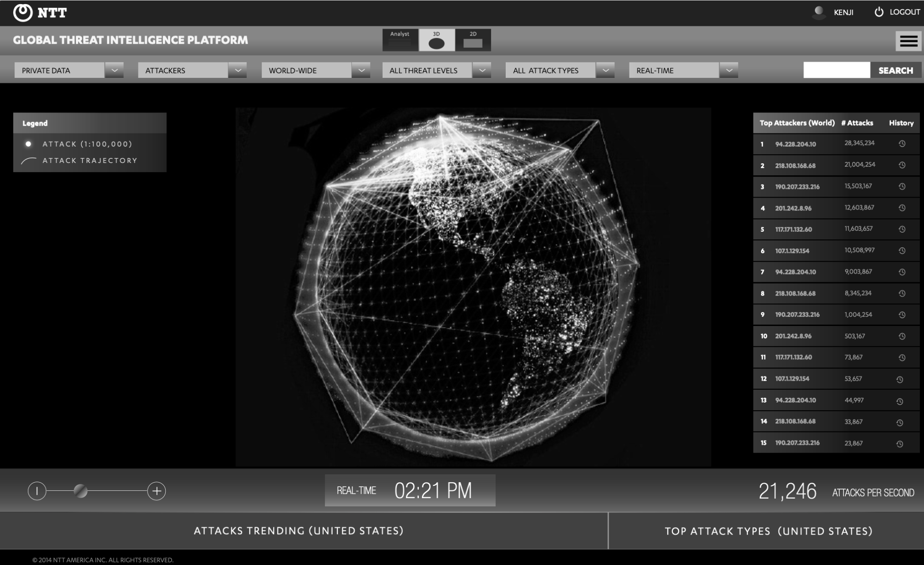The image size is (924, 565).
Task: Open the hamburger menu icon
Action: point(908,41)
